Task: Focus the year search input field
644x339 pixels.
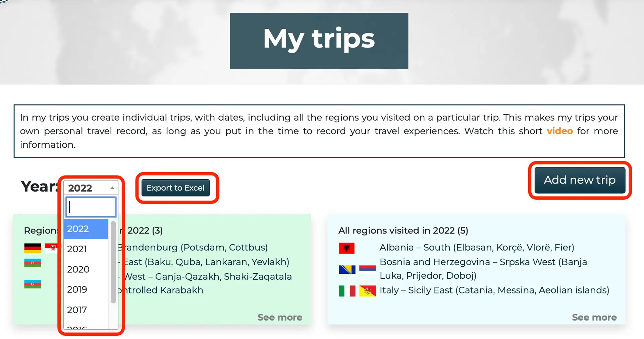Action: (x=91, y=207)
